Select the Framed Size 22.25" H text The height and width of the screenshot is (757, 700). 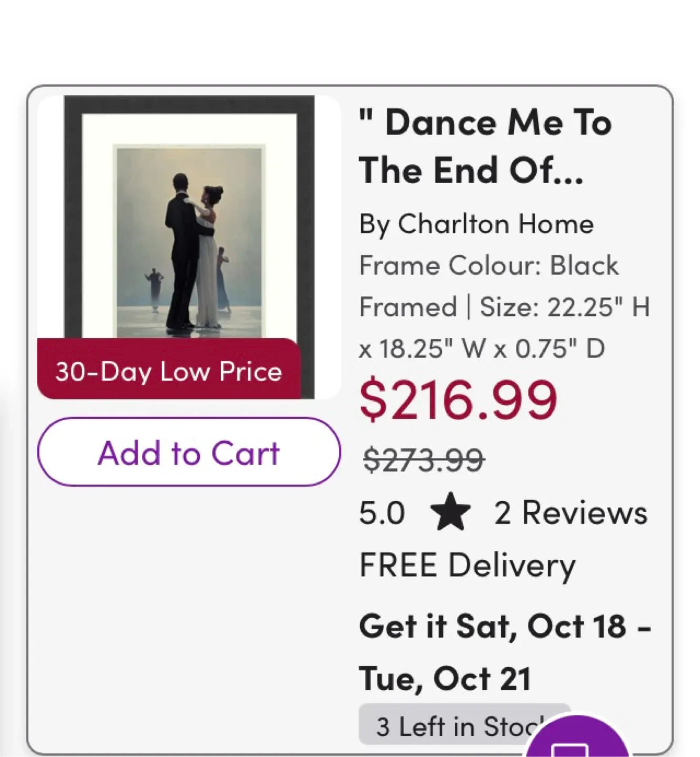[x=504, y=307]
